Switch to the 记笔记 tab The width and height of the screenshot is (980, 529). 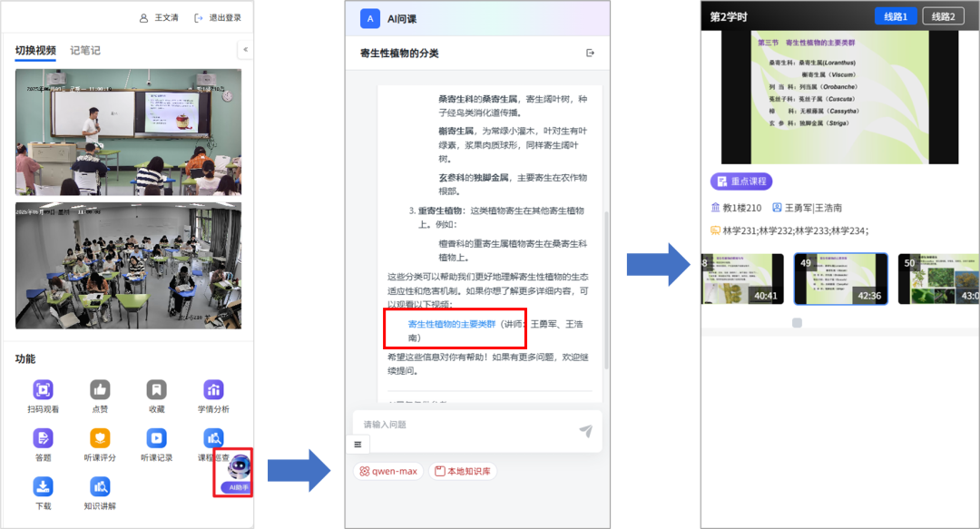[85, 51]
